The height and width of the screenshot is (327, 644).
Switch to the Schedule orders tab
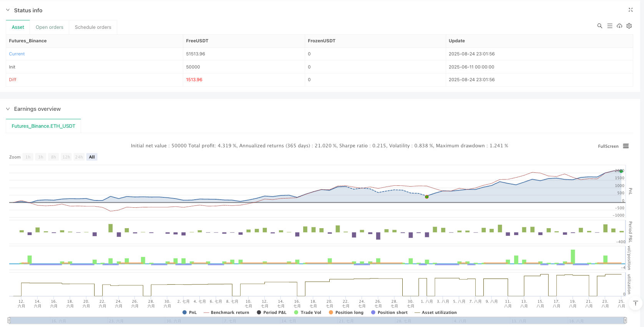point(93,27)
